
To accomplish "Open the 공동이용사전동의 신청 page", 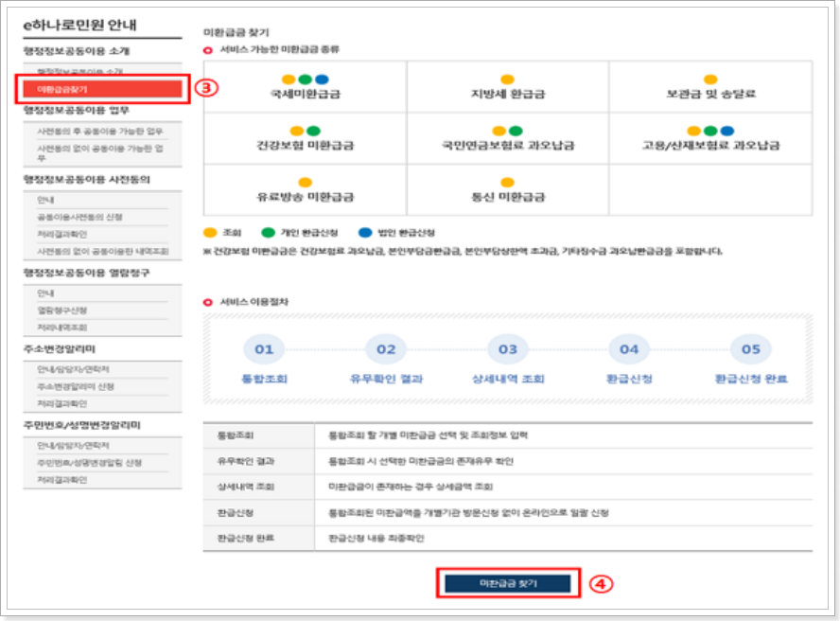I will click(x=79, y=219).
